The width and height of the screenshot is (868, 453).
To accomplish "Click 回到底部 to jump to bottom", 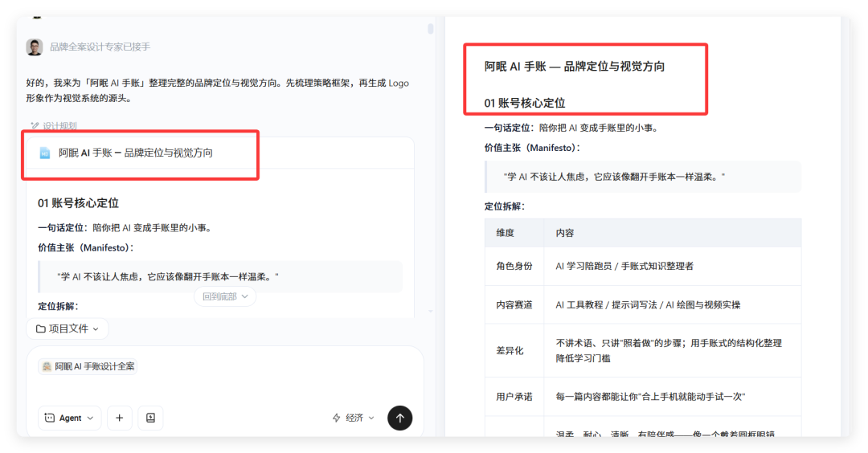I will [225, 296].
